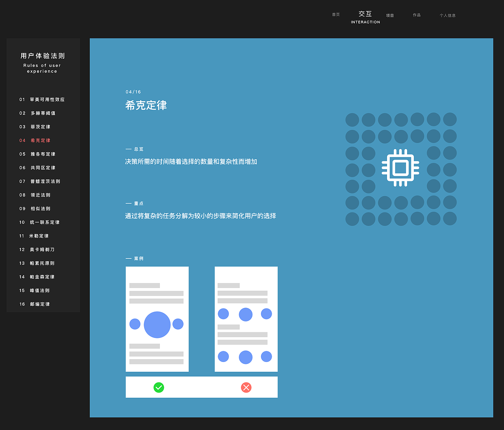The width and height of the screenshot is (504, 430).
Task: Click the incorrect example wireframe thumbnail
Action: (246, 319)
